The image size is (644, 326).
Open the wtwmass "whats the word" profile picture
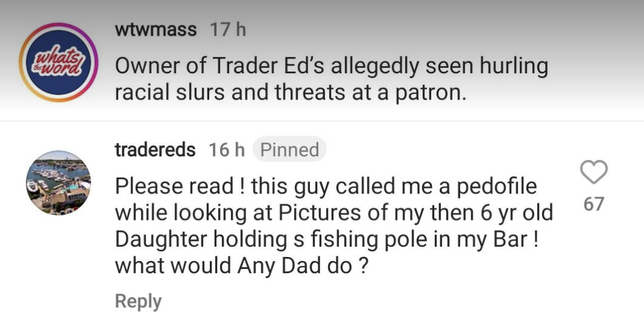pyautogui.click(x=58, y=62)
